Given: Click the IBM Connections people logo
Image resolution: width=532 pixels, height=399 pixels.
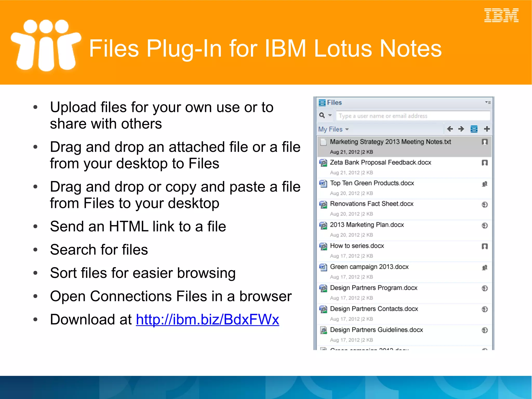Looking at the screenshot, I should pyautogui.click(x=46, y=45).
